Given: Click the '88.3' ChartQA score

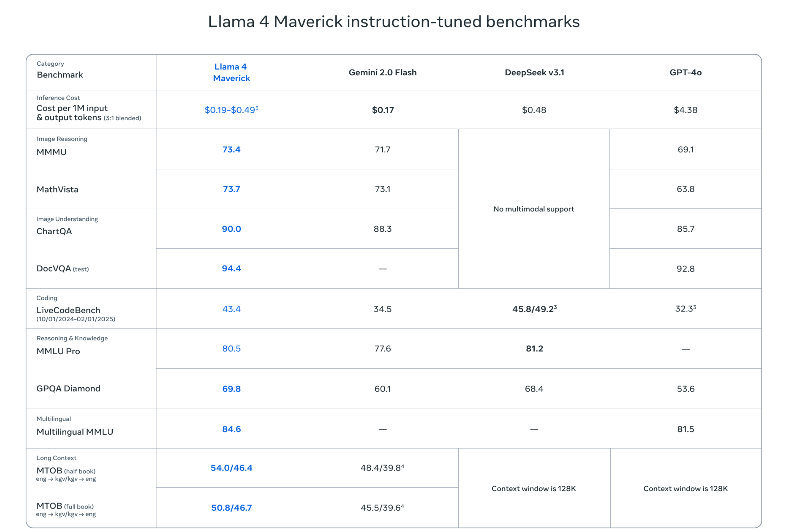Looking at the screenshot, I should (x=382, y=229).
